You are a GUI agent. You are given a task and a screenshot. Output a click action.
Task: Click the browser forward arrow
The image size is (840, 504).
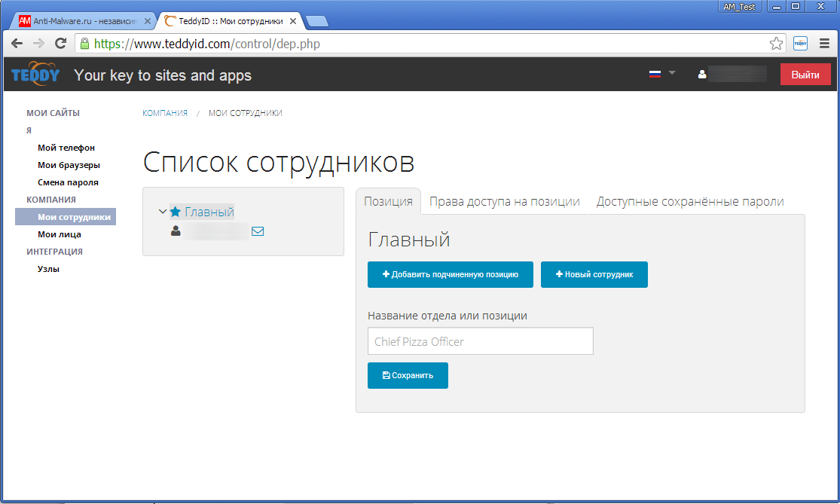point(38,44)
